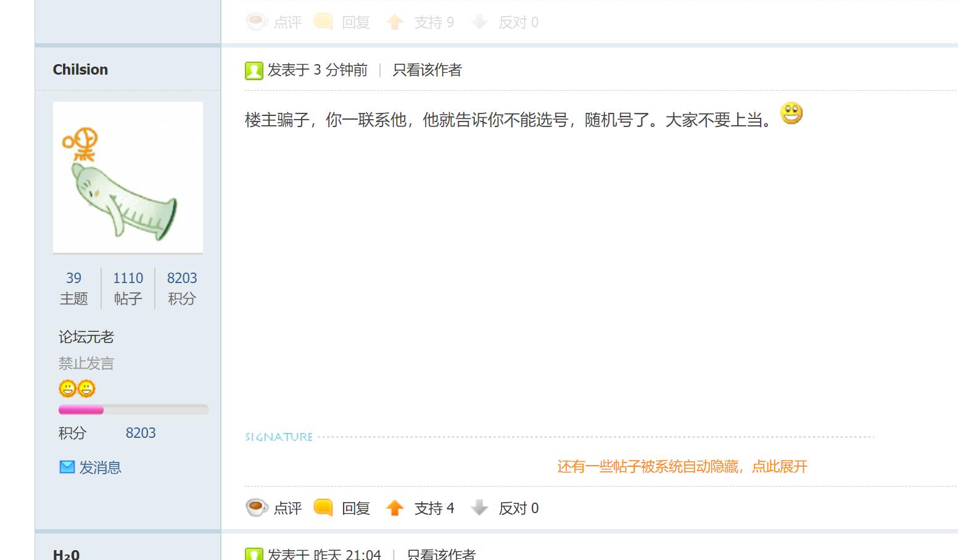This screenshot has height=560, width=958.
Task: Open Chilsion's 39 主题 count
Action: pyautogui.click(x=73, y=288)
